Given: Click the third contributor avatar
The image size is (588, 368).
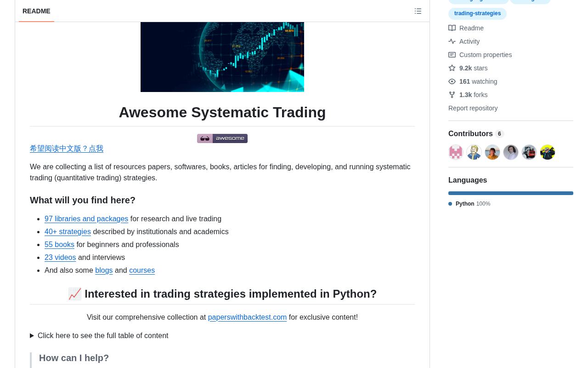Looking at the screenshot, I should (x=492, y=152).
